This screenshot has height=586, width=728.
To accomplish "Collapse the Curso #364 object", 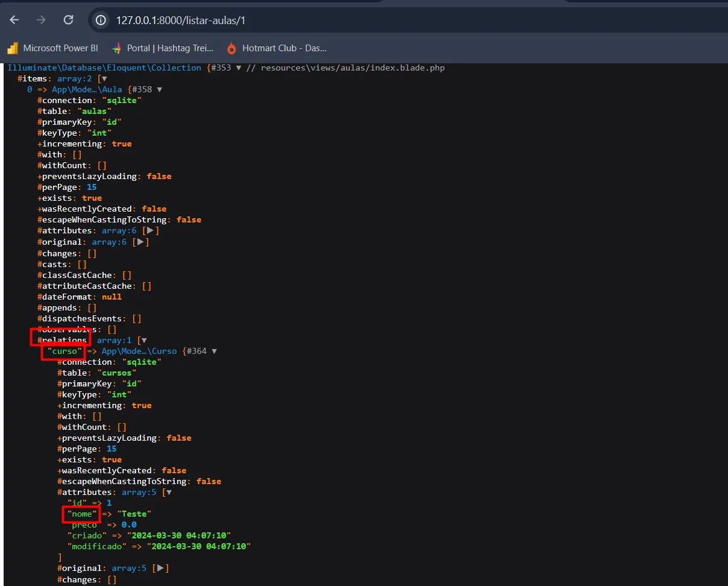I will click(x=215, y=351).
